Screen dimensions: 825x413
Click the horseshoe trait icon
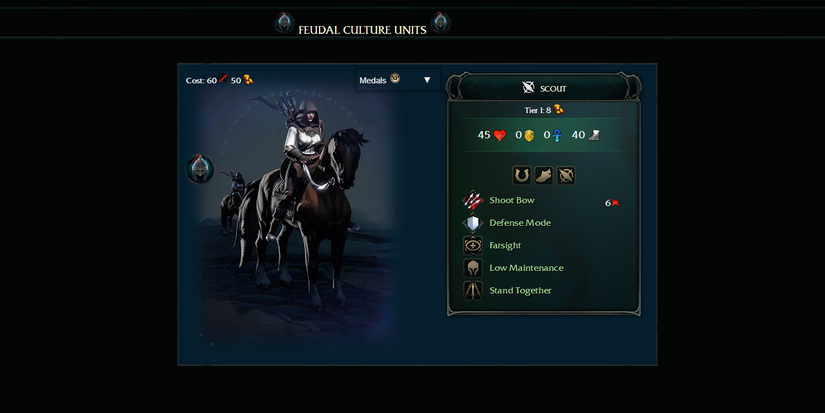522,175
